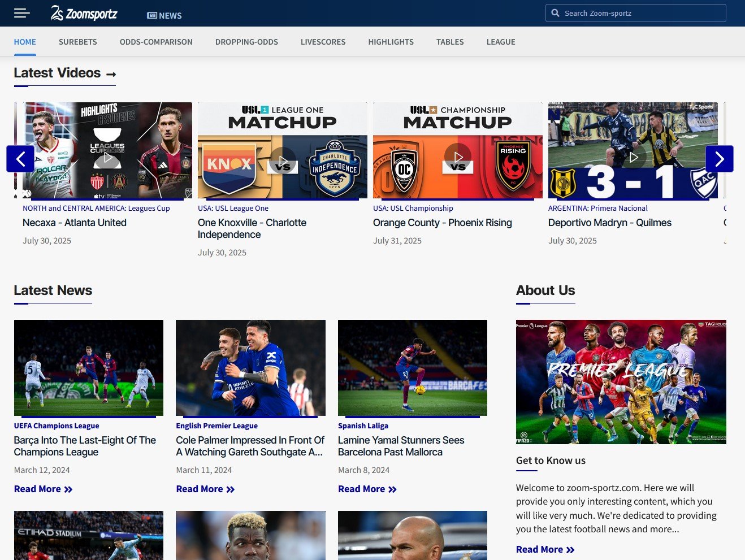The image size is (745, 560).
Task: Open Barça Into The Last-Eight headline
Action: click(85, 446)
